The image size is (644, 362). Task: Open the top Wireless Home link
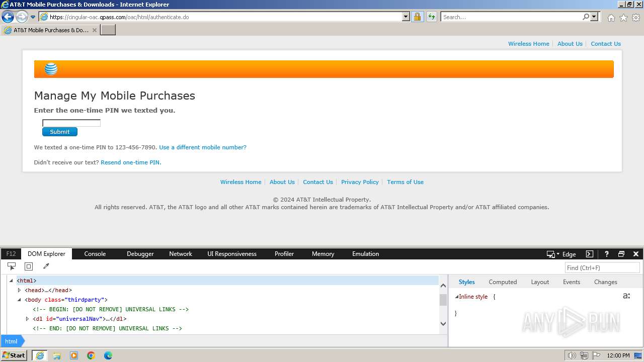(x=528, y=44)
